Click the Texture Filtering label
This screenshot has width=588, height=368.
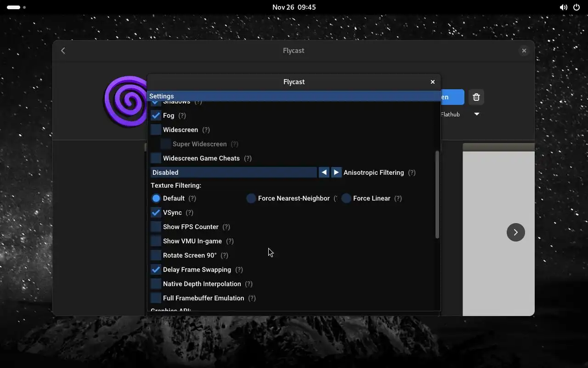[x=176, y=185]
